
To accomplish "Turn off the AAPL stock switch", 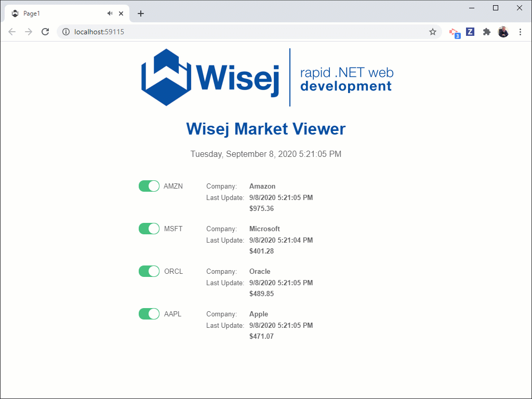I will click(x=149, y=314).
